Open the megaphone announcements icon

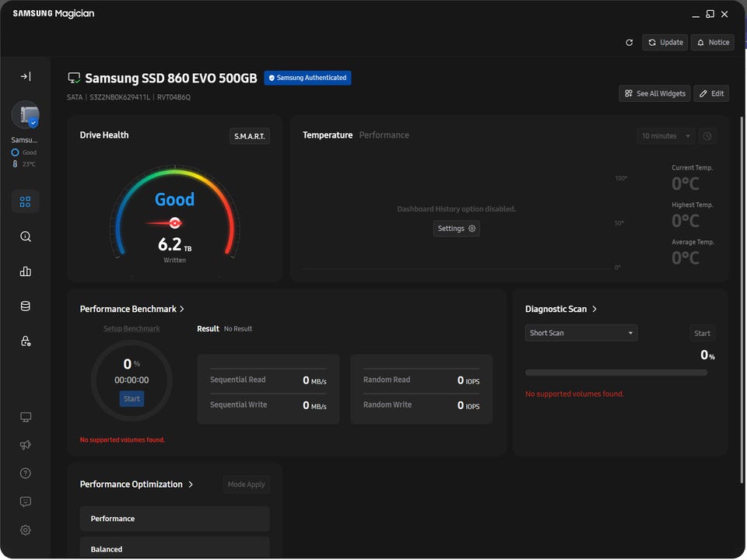point(25,445)
